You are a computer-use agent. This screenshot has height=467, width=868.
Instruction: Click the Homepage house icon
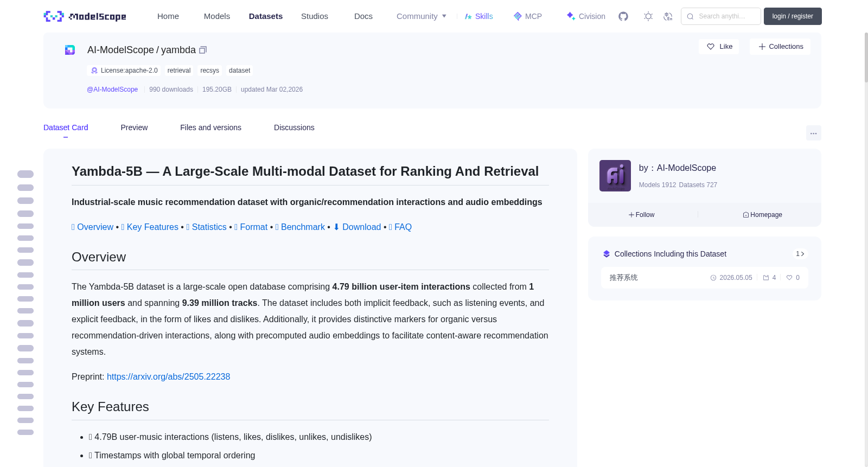point(746,215)
